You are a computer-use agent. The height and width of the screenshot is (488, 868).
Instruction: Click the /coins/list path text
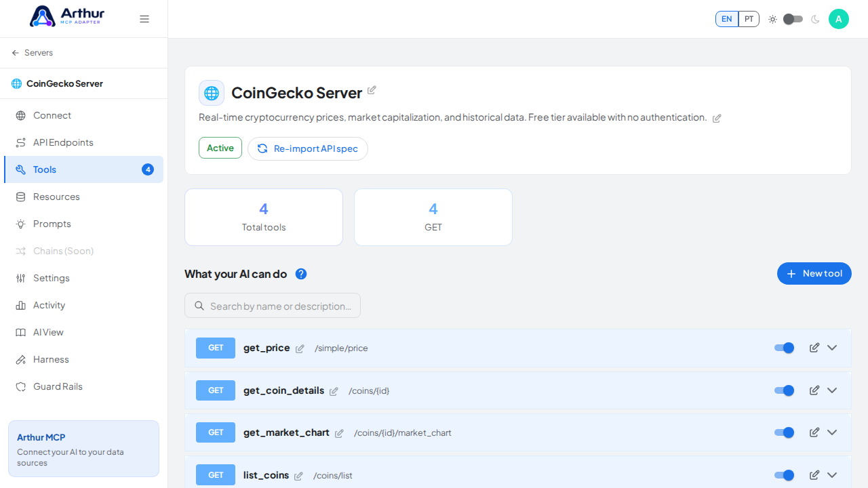point(333,476)
